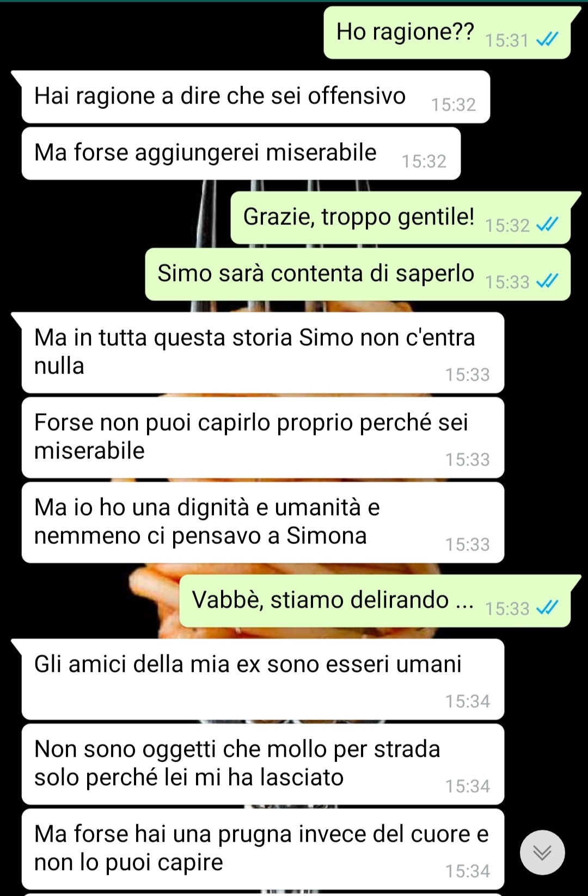The image size is (588, 896).
Task: Select 'Ma in tutta questa storia Simo' message
Action: tap(263, 353)
